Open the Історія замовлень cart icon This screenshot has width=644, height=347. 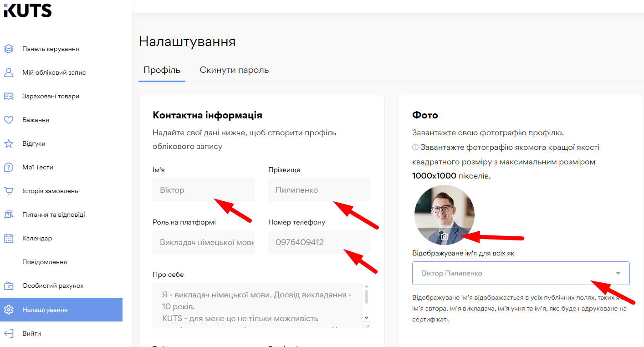[x=9, y=190]
